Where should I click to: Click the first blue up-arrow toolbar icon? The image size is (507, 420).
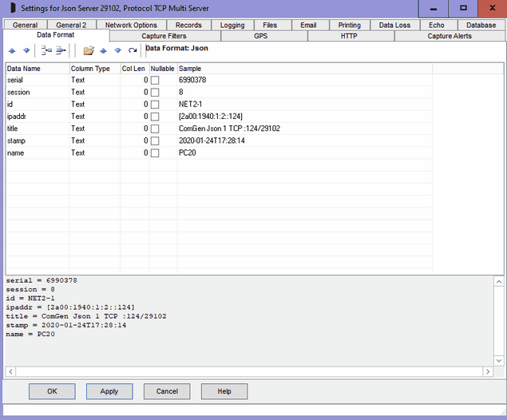click(x=12, y=50)
